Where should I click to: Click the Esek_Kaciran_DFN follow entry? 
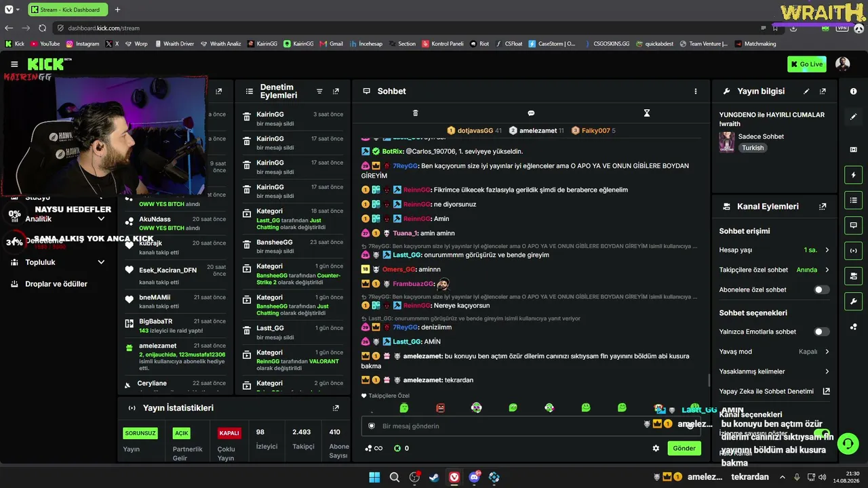point(176,275)
